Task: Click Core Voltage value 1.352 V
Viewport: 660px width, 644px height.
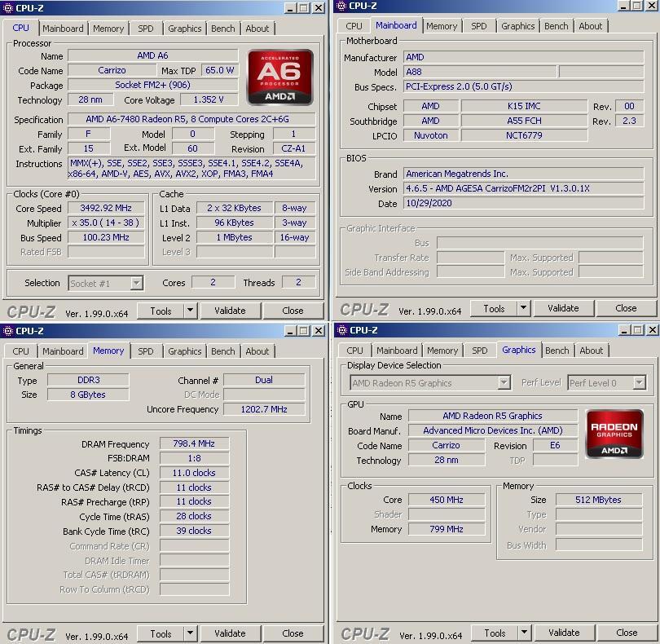Action: click(x=209, y=99)
